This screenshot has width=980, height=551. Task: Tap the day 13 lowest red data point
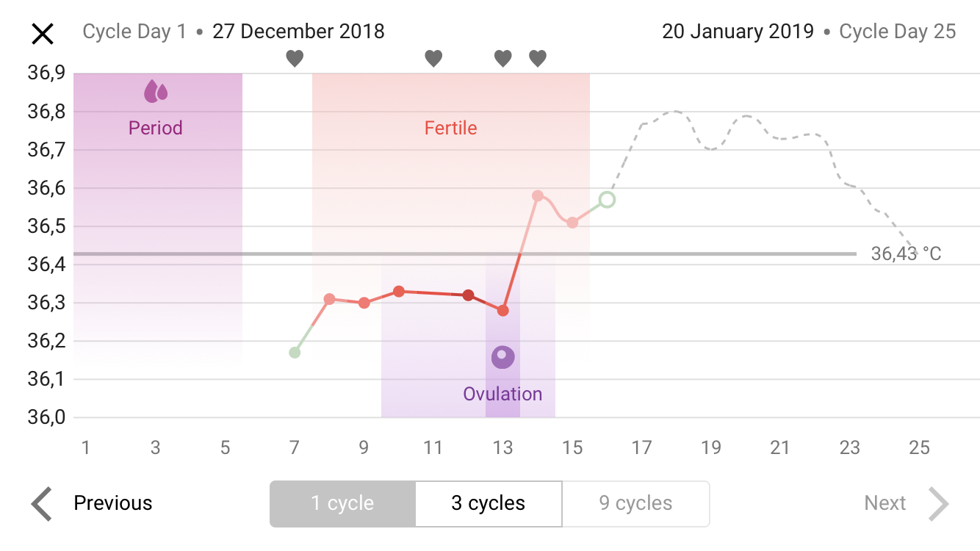click(502, 311)
